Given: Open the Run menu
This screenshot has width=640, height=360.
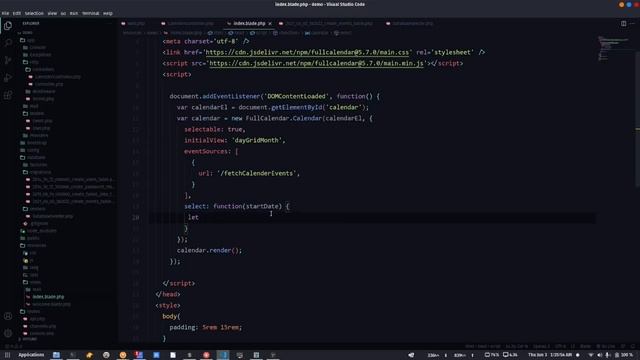Looking at the screenshot, I should tap(73, 13).
